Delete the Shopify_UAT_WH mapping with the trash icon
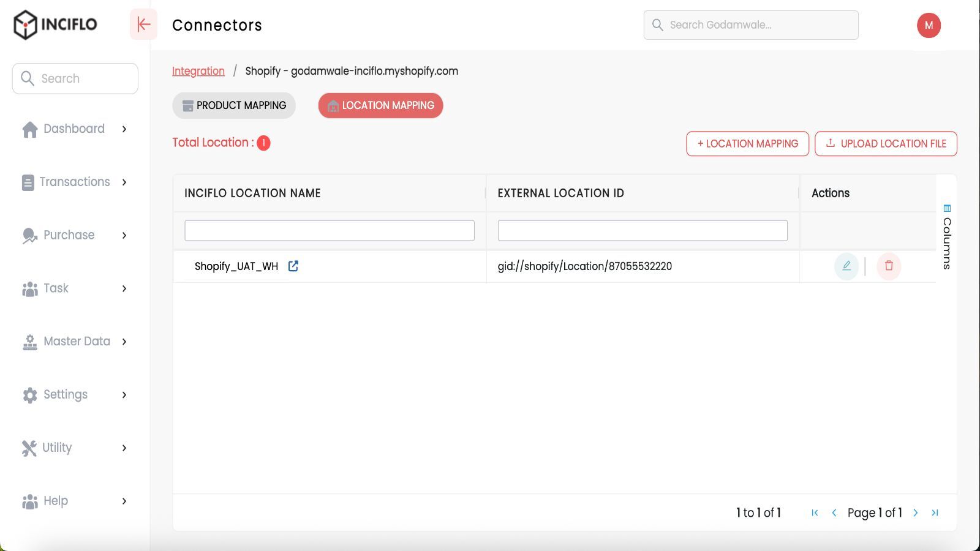 [889, 266]
